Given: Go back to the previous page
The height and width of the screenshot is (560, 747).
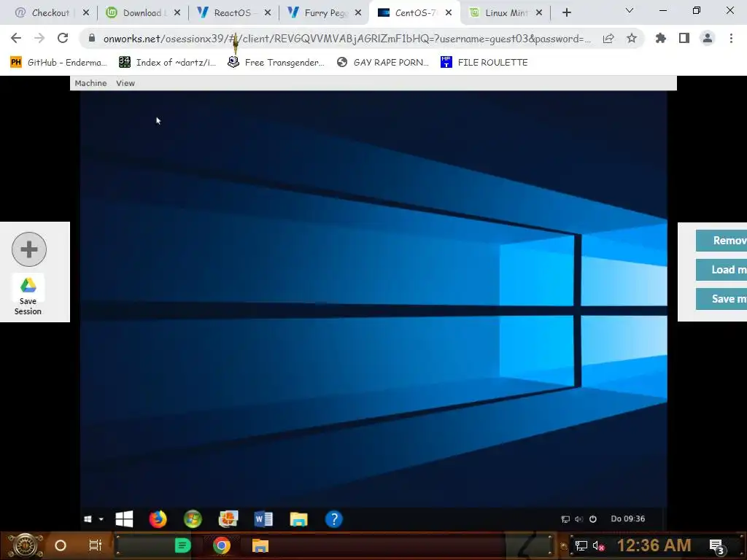Looking at the screenshot, I should [16, 38].
